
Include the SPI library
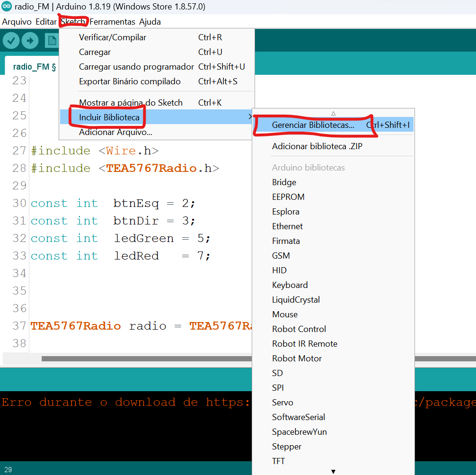(333, 388)
